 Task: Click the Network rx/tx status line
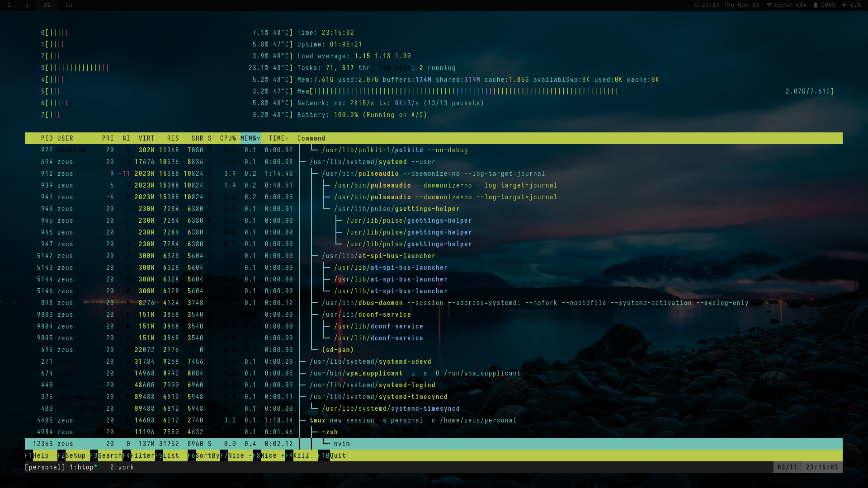coord(391,103)
